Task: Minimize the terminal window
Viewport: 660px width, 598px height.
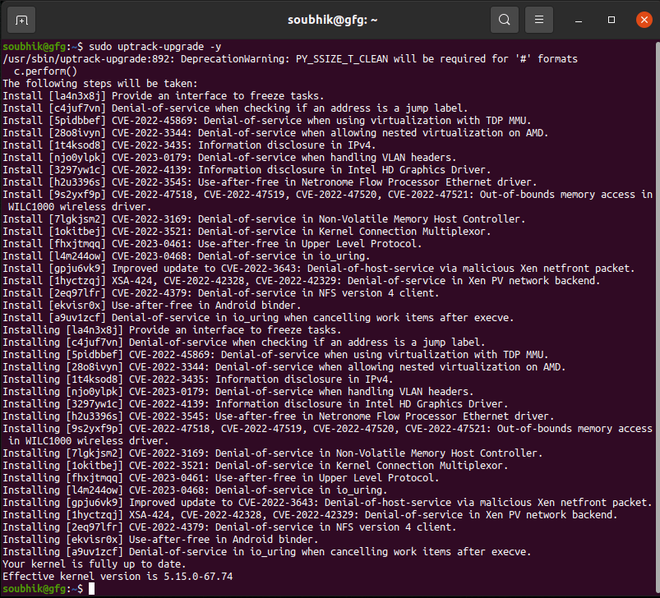Action: coord(579,20)
